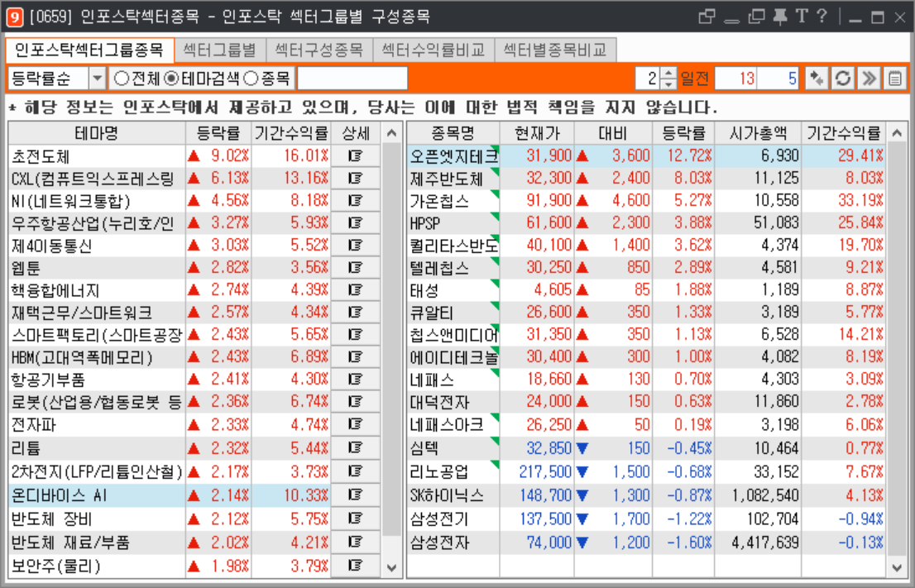Open the 등락률순 sort dropdown

coord(97,79)
